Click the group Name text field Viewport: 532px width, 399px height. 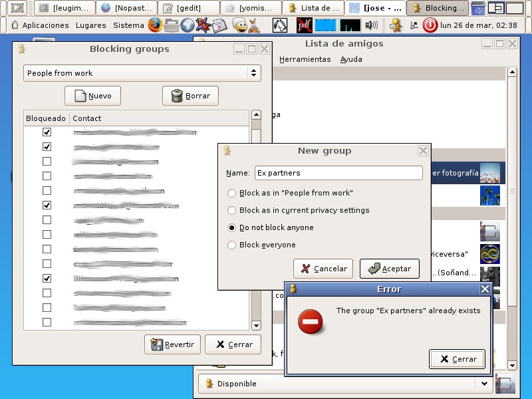pyautogui.click(x=338, y=173)
